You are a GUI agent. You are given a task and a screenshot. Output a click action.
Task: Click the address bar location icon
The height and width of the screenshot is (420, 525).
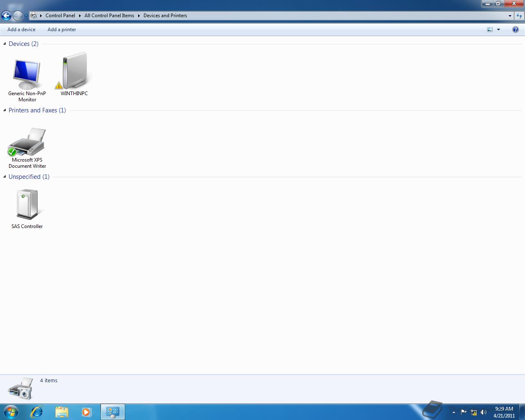[34, 16]
